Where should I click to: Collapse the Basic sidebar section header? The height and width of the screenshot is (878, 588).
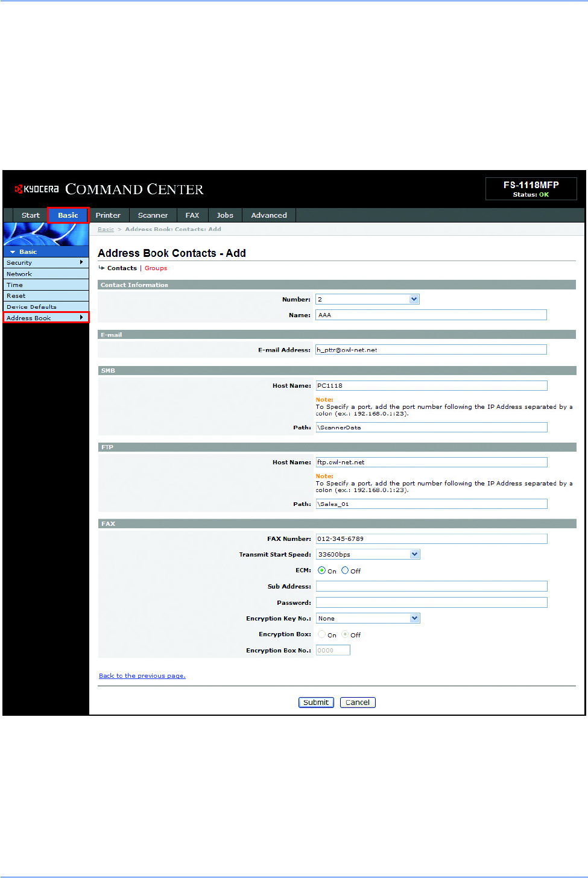click(46, 251)
